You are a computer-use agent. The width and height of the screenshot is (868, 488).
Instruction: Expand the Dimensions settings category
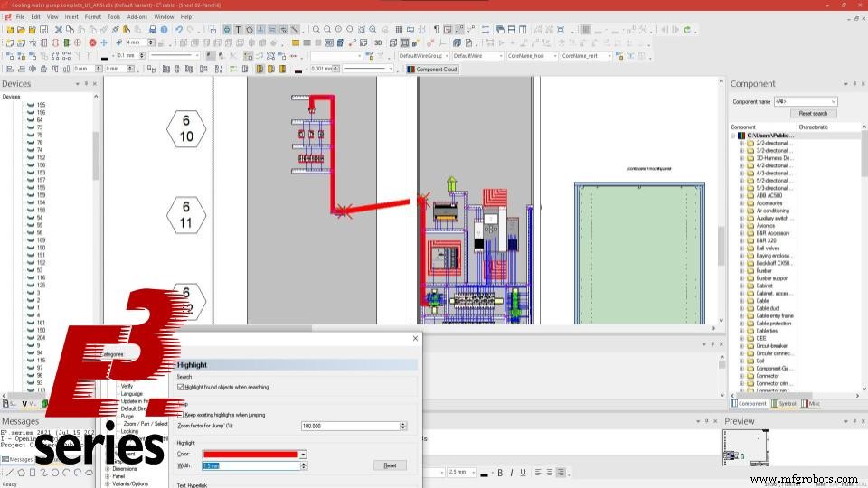coord(108,469)
